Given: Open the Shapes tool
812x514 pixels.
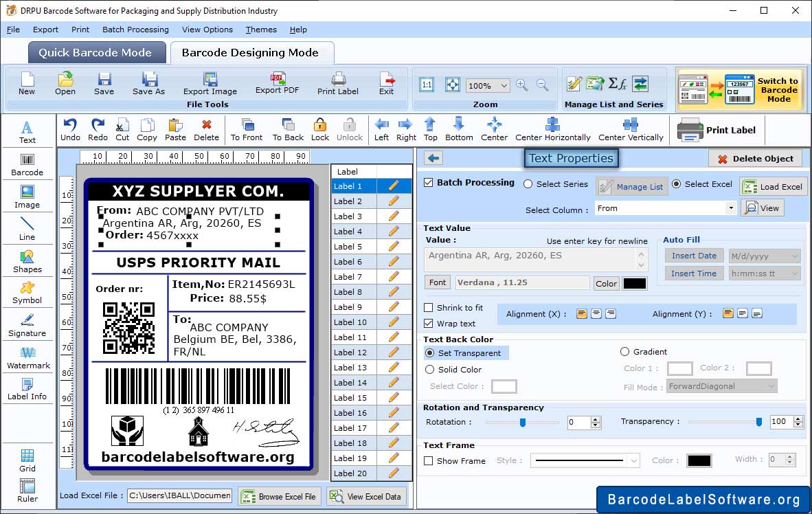Looking at the screenshot, I should click(x=27, y=262).
